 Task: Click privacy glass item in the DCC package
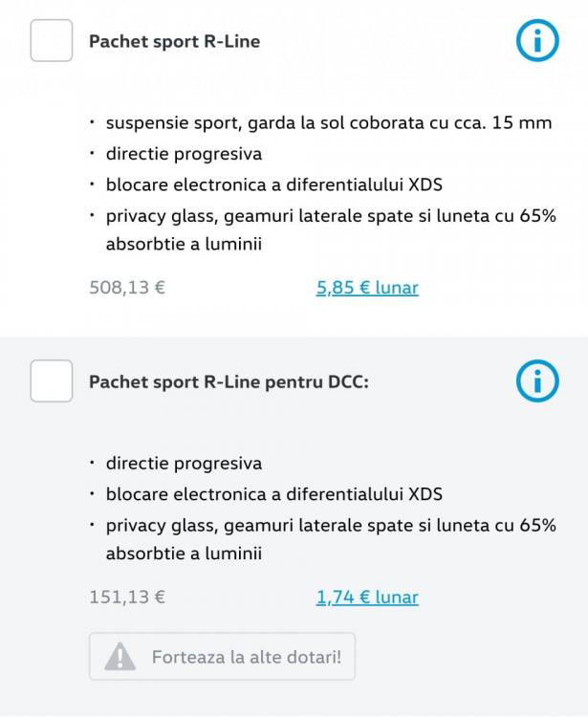330,539
